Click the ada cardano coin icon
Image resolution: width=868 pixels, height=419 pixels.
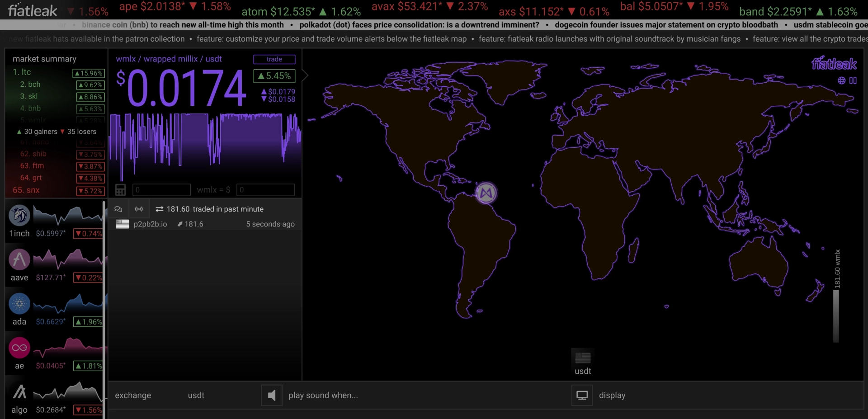tap(19, 304)
